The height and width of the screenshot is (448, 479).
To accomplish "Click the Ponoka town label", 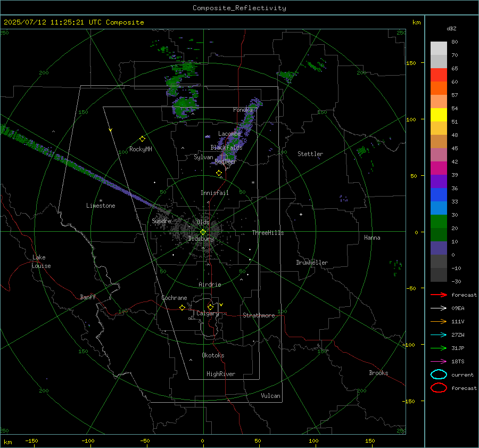I will [x=243, y=110].
